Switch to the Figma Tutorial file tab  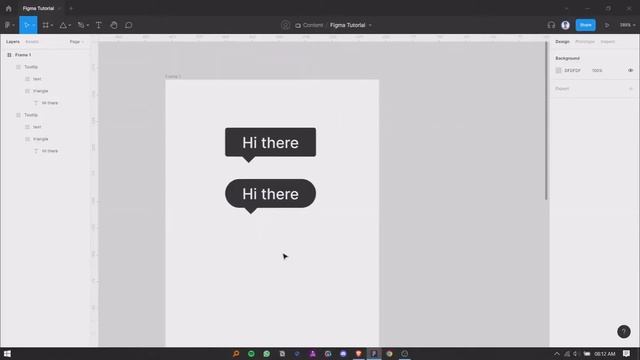point(38,8)
